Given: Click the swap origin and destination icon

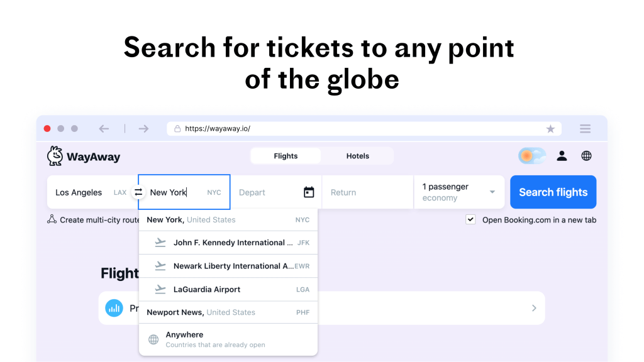Looking at the screenshot, I should coord(138,192).
